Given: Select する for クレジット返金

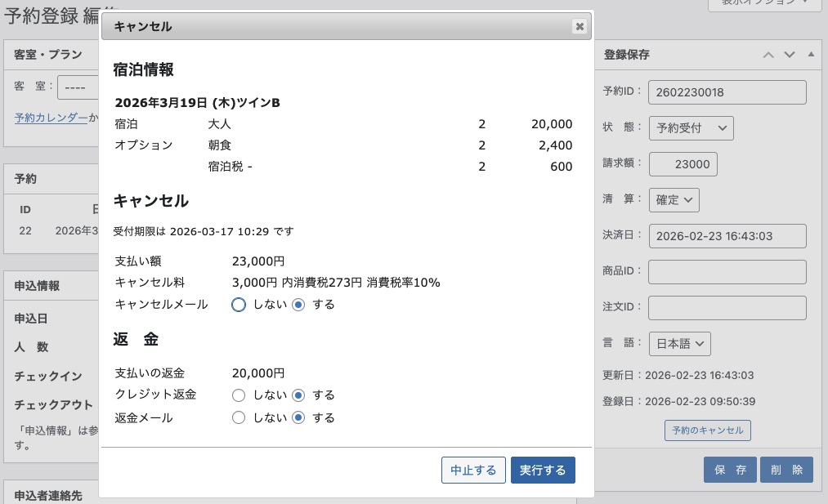Looking at the screenshot, I should point(298,395).
